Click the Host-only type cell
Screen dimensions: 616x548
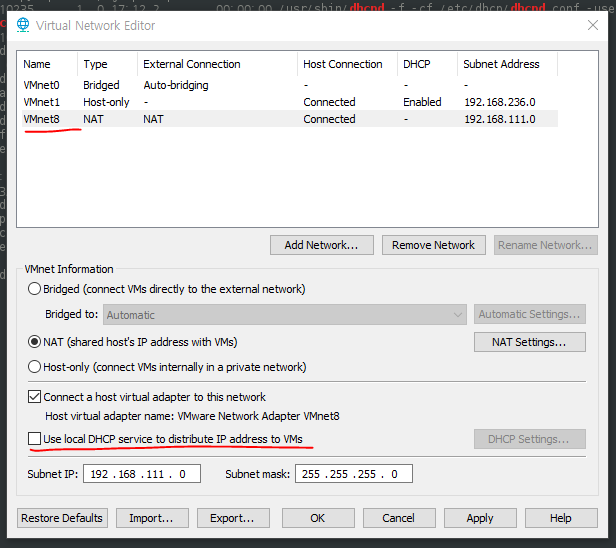(x=106, y=102)
